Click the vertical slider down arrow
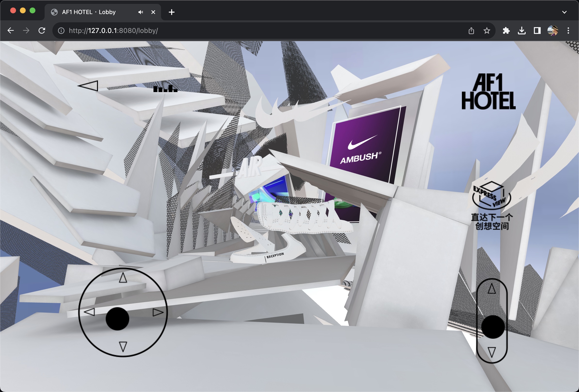The height and width of the screenshot is (392, 579). 491,352
